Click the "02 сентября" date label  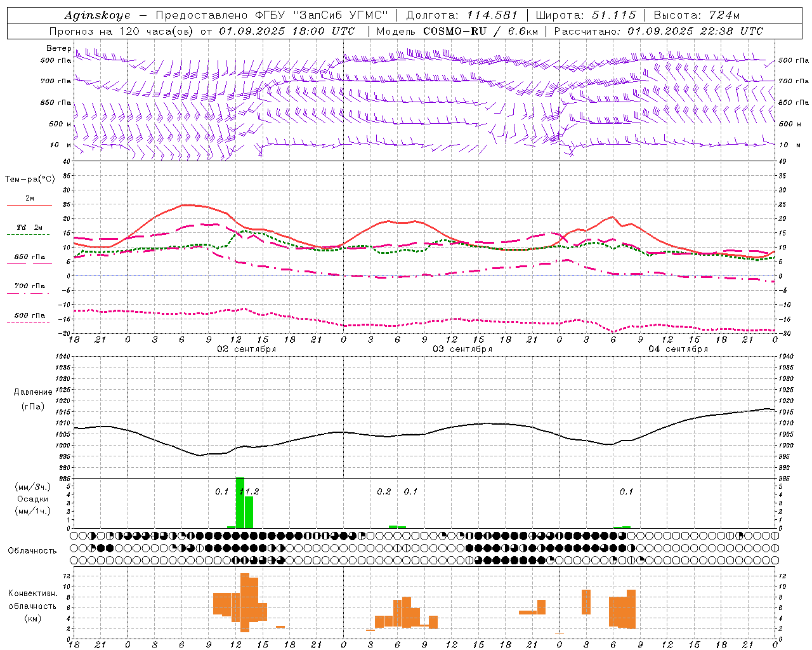tap(246, 349)
